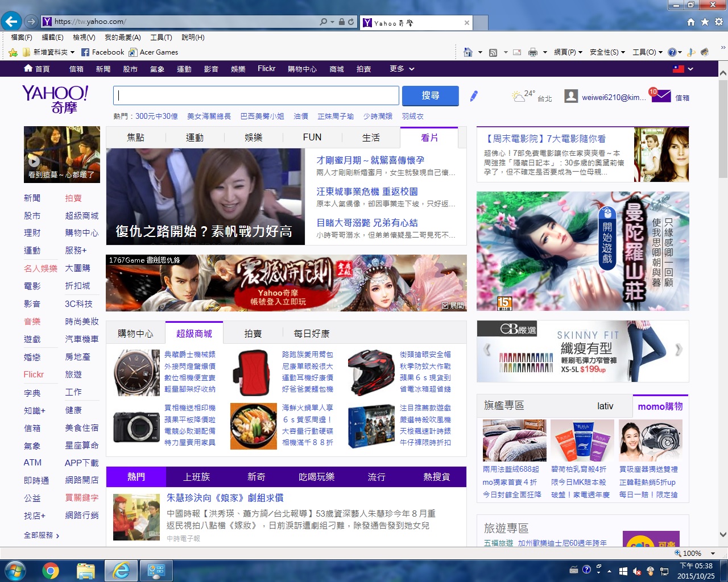Viewport: 728px width, 582px height.
Task: Switch to the FUN news tab
Action: coord(312,138)
